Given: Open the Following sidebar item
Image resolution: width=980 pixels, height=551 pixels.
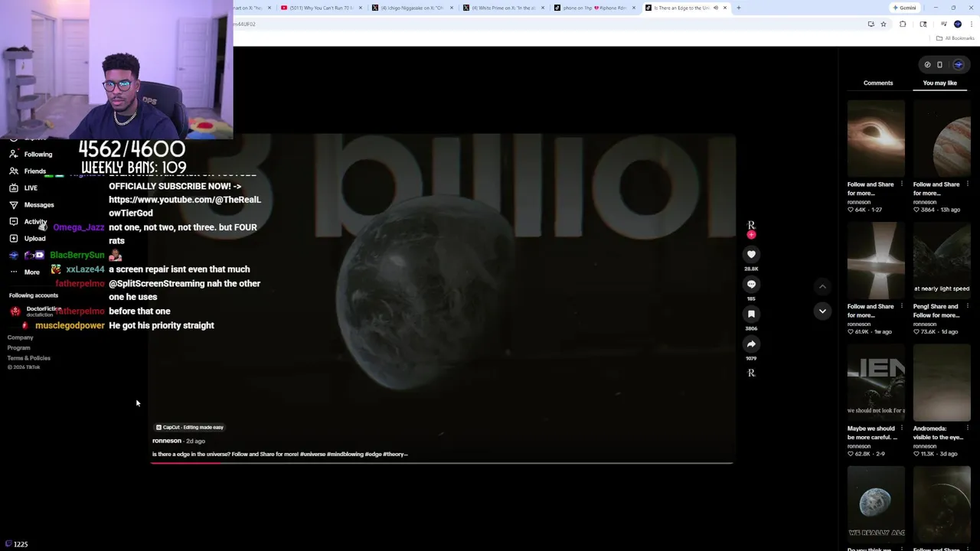Looking at the screenshot, I should (x=31, y=154).
